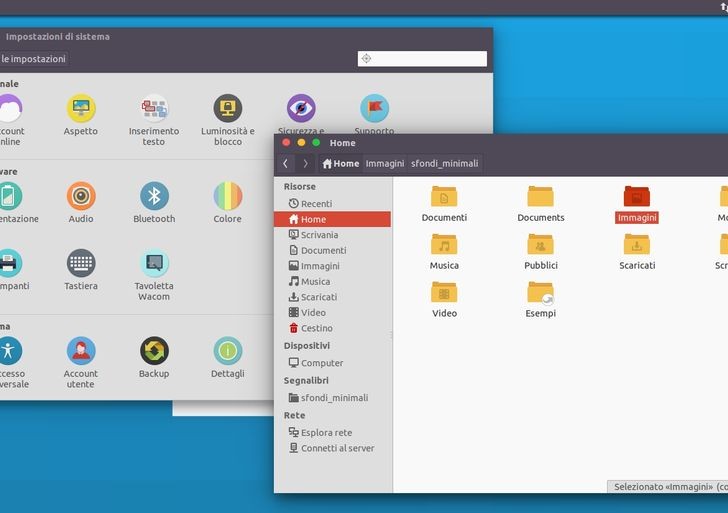The image size is (728, 513).
Task: Open Audio settings icon
Action: click(81, 196)
